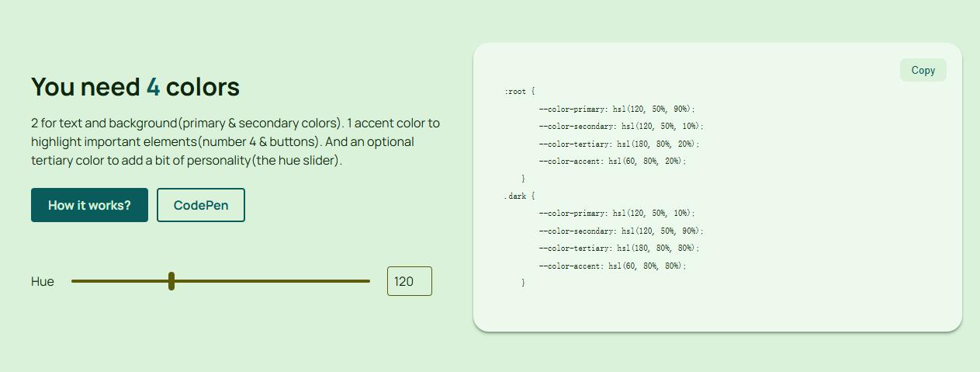Click the Hue slider thumb handle
The width and height of the screenshot is (980, 372).
coord(171,281)
